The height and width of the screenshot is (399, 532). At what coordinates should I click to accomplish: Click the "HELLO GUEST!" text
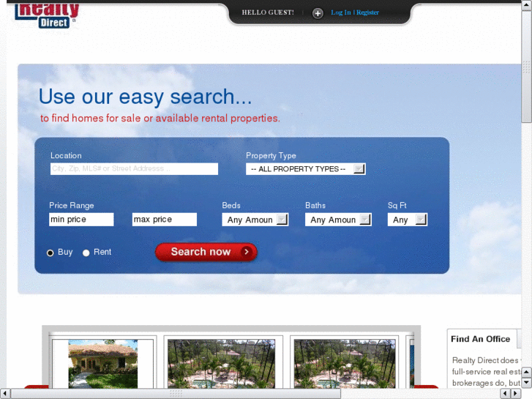(268, 12)
